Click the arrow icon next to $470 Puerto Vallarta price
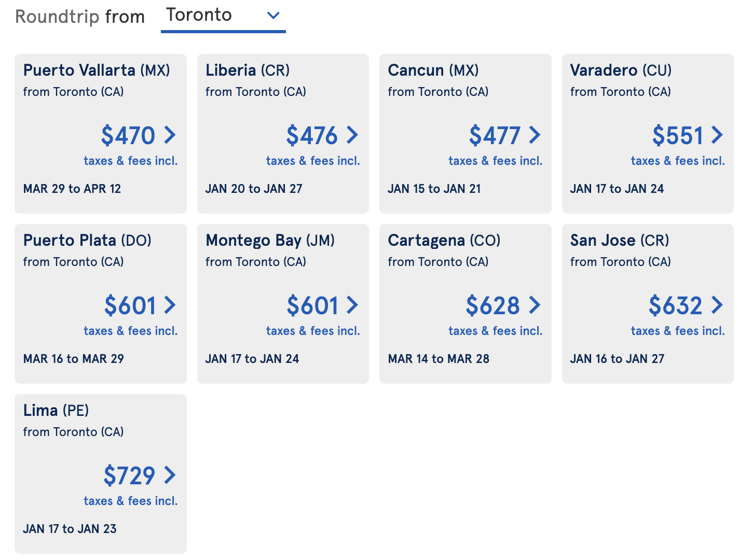Viewport: 739px width, 560px height. tap(170, 135)
